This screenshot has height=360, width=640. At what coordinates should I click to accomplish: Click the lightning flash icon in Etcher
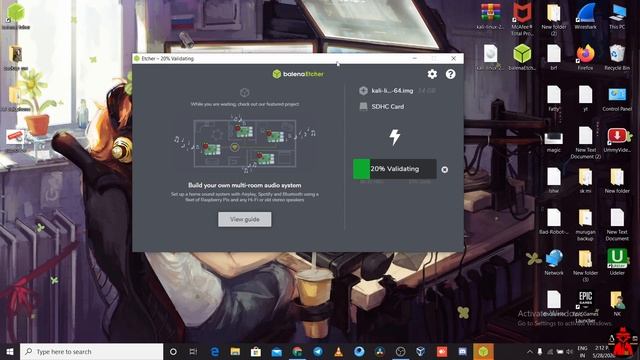click(395, 137)
